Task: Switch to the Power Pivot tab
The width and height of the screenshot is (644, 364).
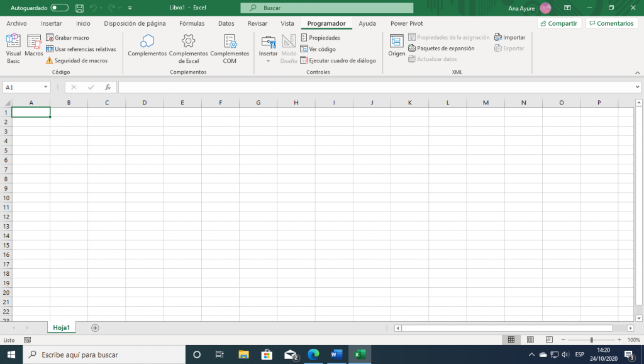Action: tap(407, 23)
